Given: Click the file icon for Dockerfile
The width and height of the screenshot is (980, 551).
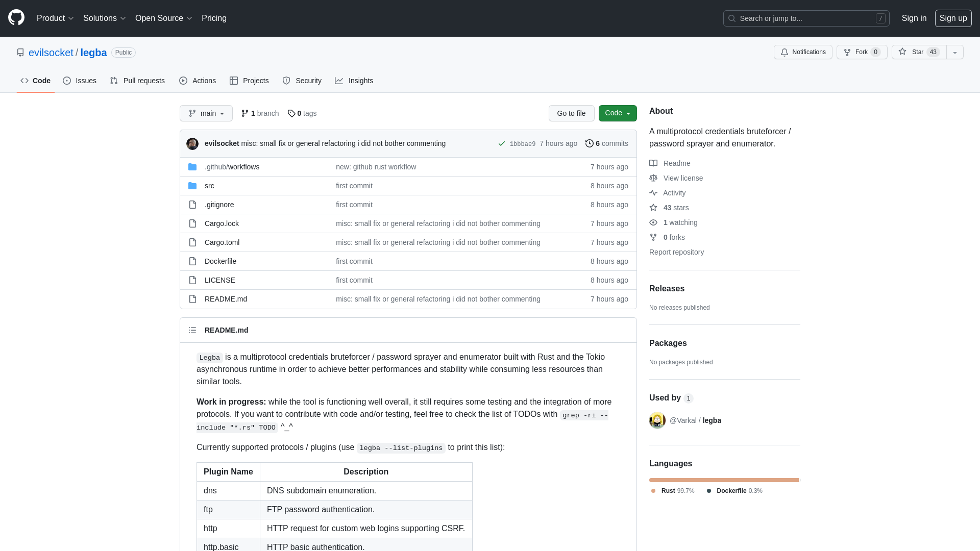Looking at the screenshot, I should point(192,261).
